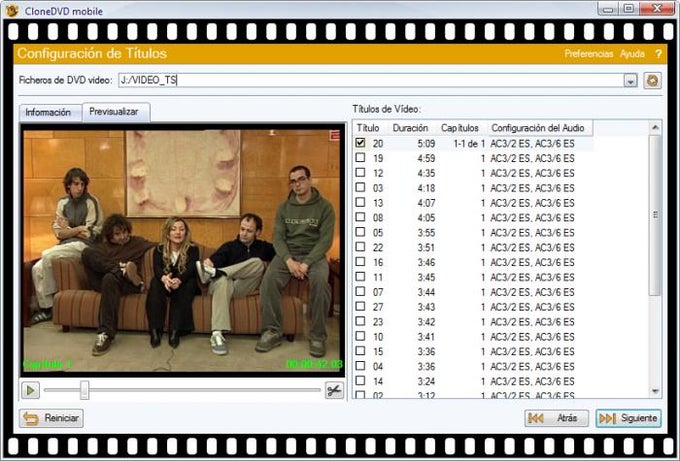Click the Siguiente forward arrow icon
This screenshot has height=461, width=680.
[607, 418]
